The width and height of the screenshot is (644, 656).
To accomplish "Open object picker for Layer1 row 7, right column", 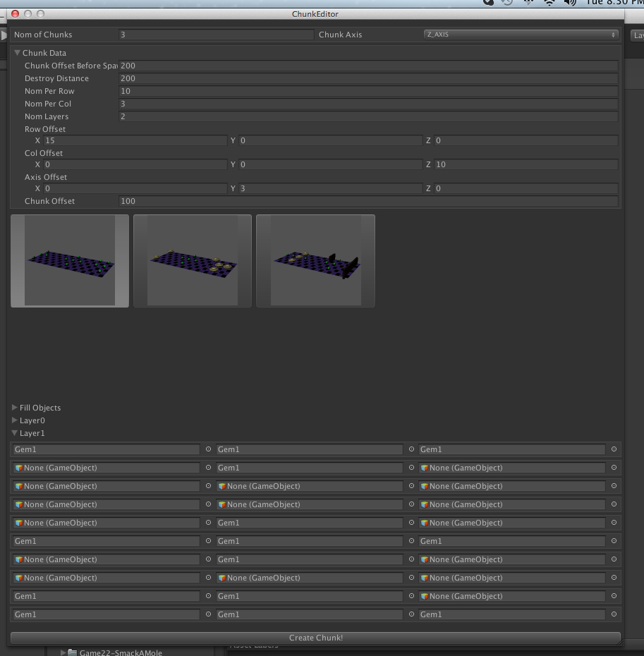I will pyautogui.click(x=614, y=559).
